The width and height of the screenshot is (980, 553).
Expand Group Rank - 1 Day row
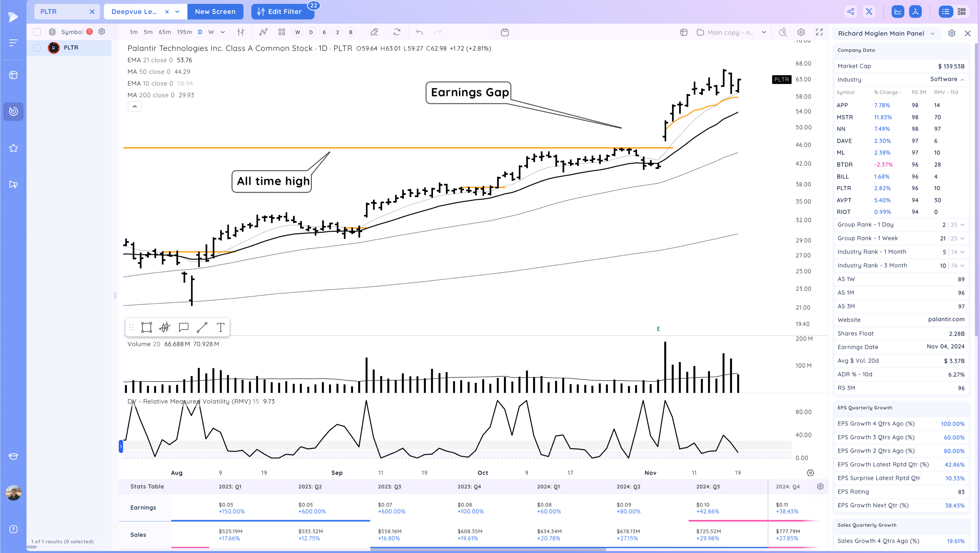coord(963,225)
